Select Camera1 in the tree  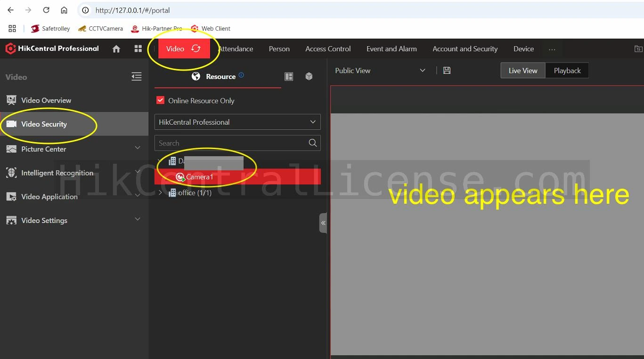237,177
